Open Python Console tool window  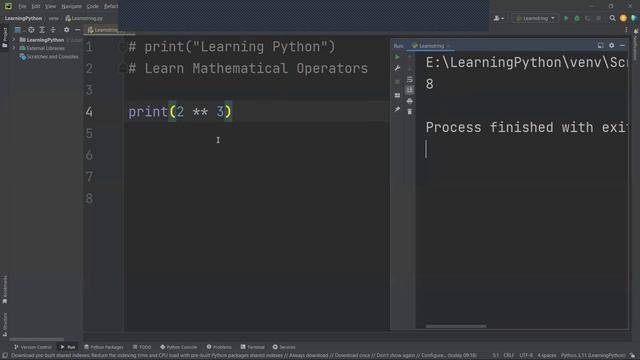[178, 347]
